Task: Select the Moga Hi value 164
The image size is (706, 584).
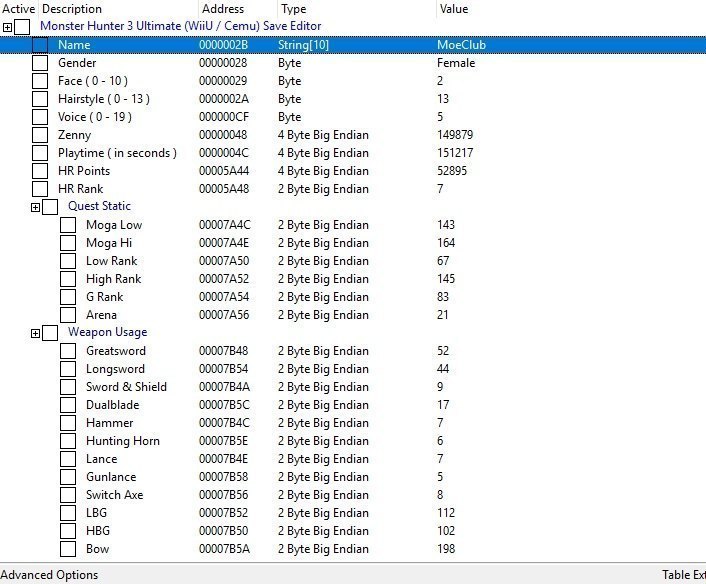Action: pos(446,243)
